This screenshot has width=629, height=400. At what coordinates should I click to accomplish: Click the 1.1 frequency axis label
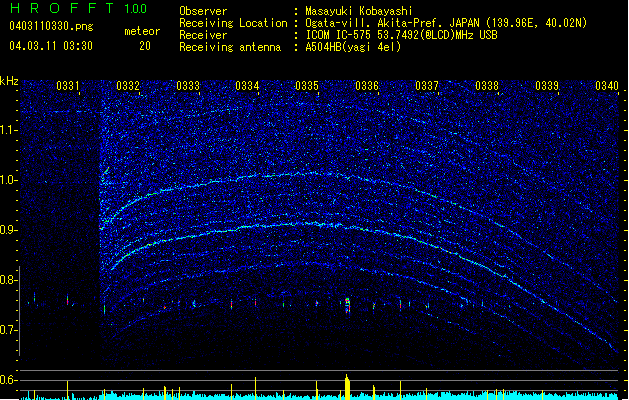click(x=9, y=130)
